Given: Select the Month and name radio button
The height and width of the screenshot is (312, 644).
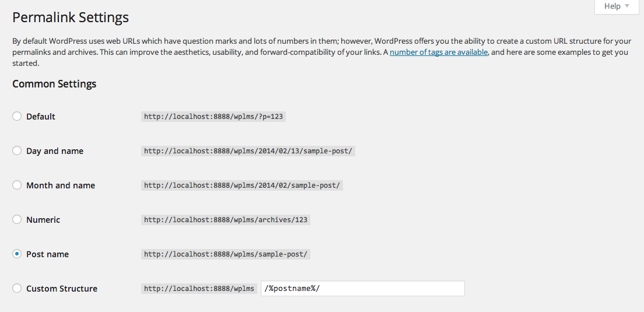Looking at the screenshot, I should [x=17, y=185].
